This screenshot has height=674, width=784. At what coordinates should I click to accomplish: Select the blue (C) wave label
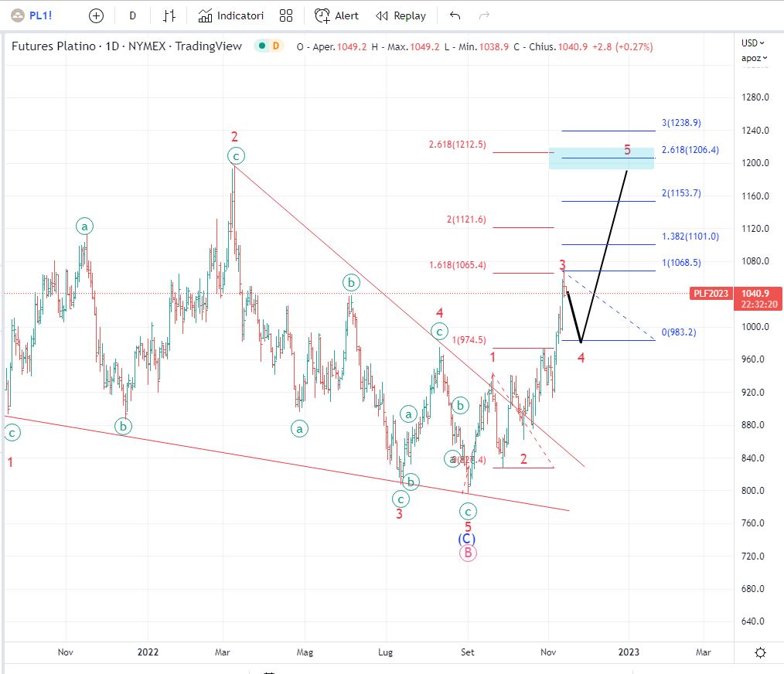click(466, 539)
